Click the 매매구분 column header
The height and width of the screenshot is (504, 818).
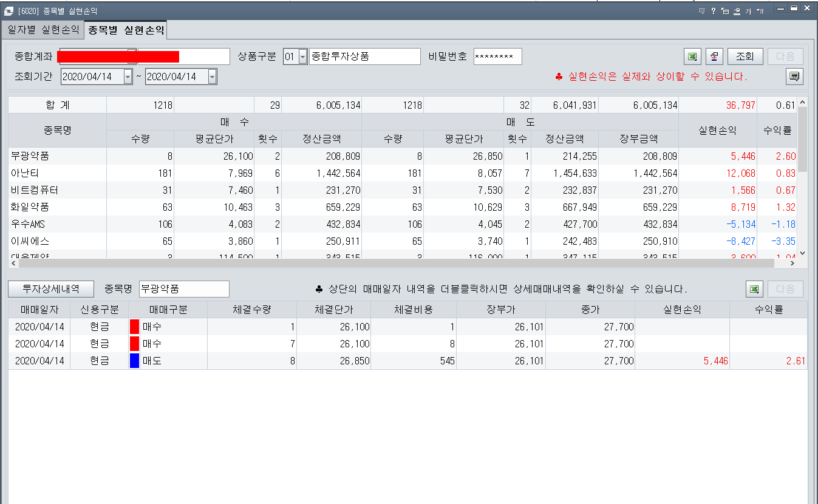coord(168,310)
